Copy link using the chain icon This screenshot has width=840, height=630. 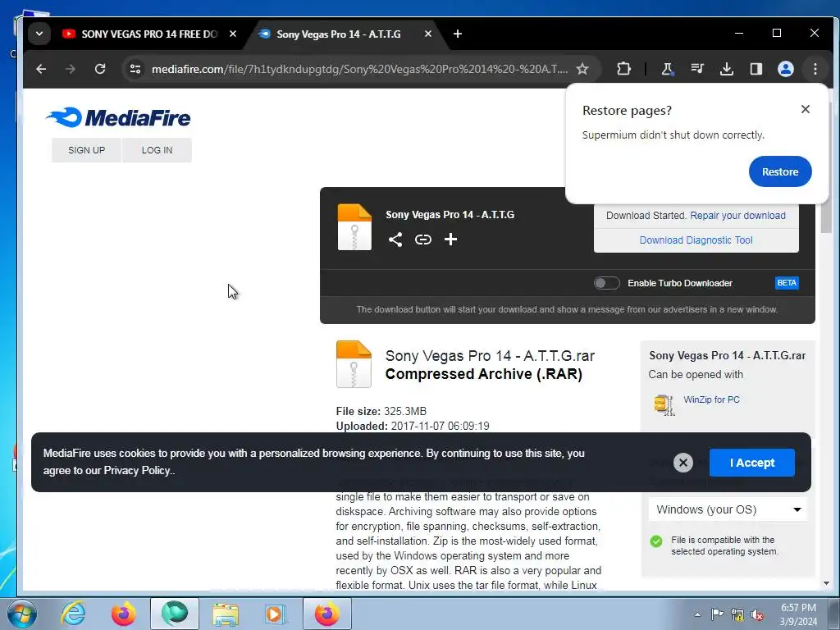coord(422,240)
